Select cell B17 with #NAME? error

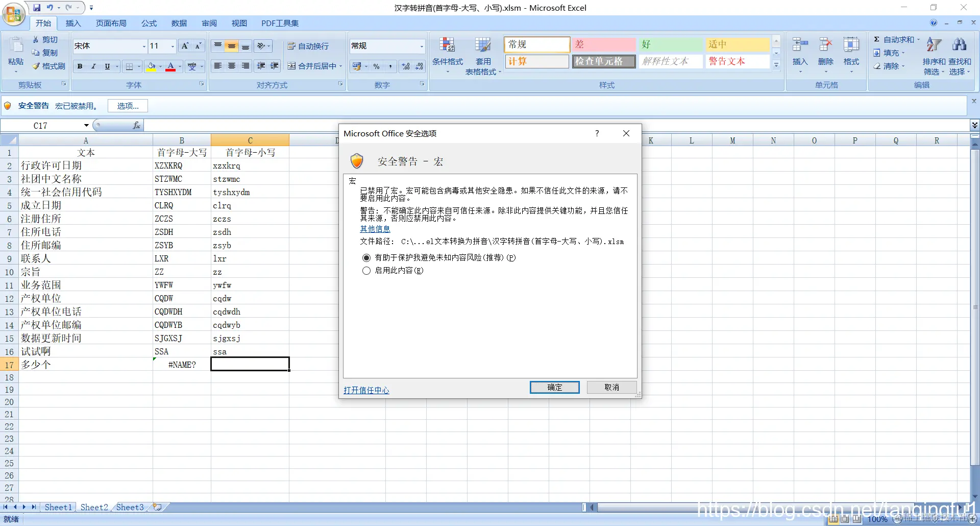point(182,365)
